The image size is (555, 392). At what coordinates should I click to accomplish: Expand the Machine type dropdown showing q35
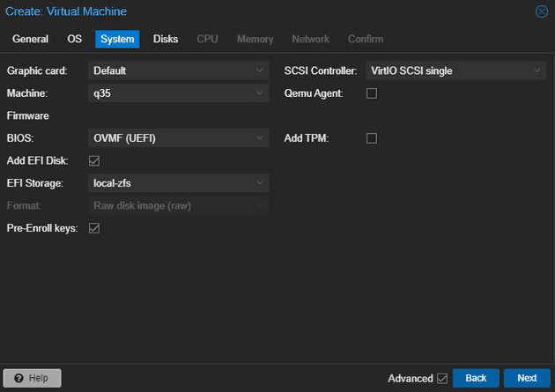tap(178, 93)
